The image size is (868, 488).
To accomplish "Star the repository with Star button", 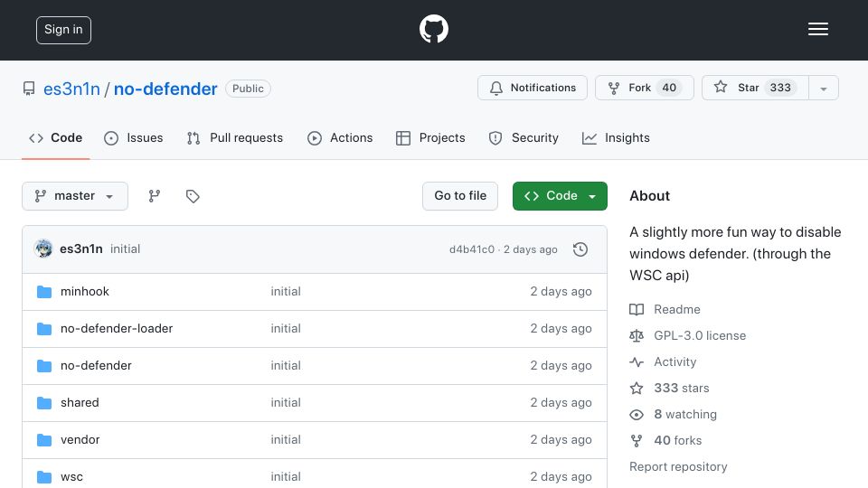I will pos(755,88).
